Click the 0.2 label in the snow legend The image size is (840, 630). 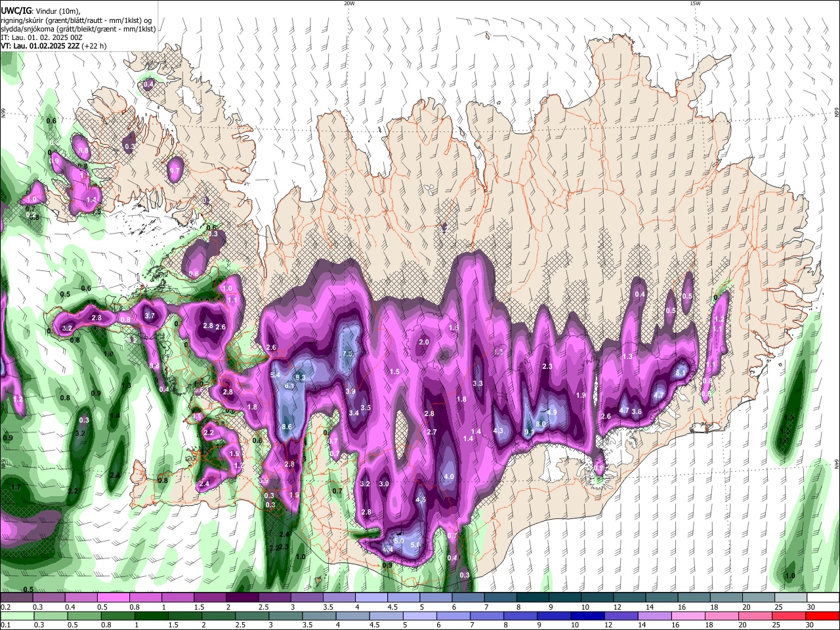pos(5,607)
